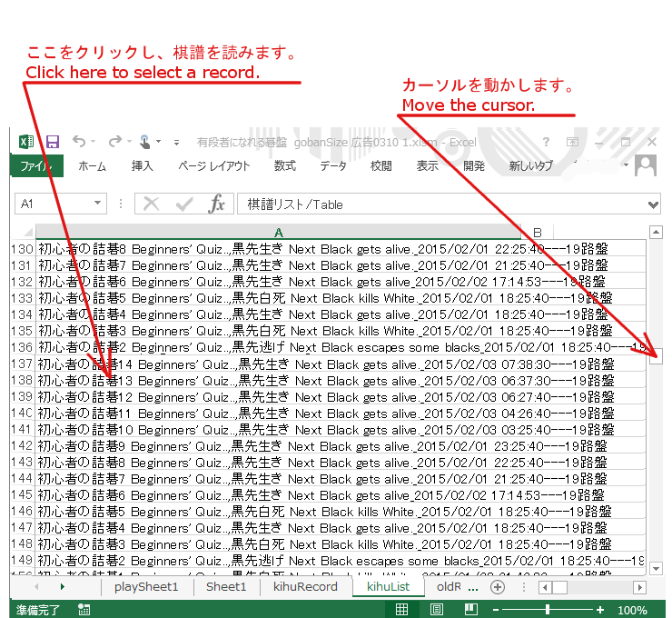
Task: Click the zoom slider handle
Action: (547, 611)
